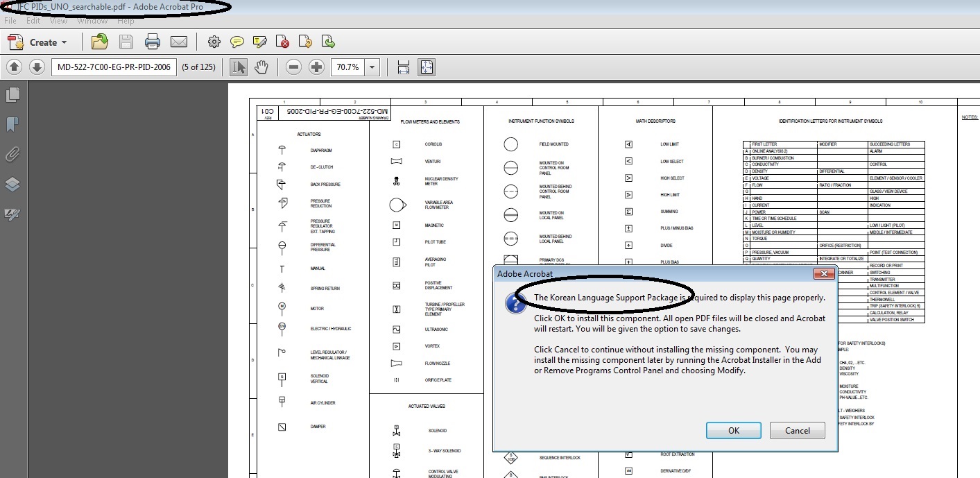Select the Hand tool
Screen dimensions: 980x478
[262, 67]
